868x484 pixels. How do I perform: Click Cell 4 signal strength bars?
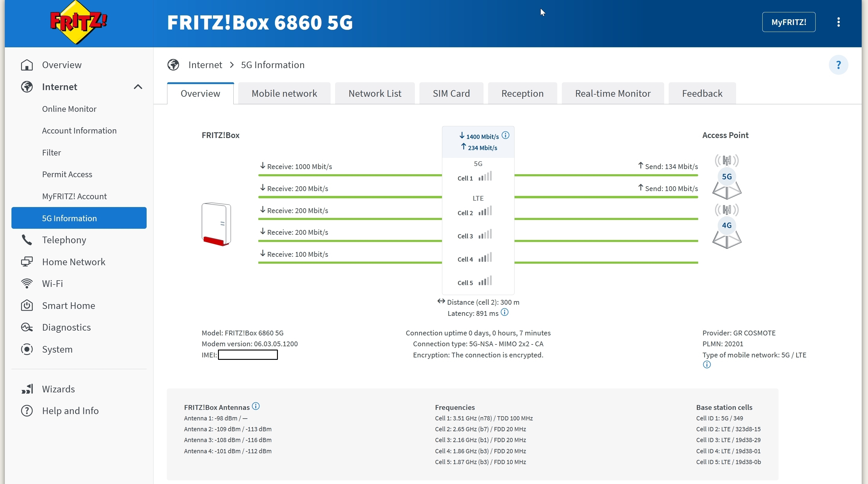[x=485, y=257]
